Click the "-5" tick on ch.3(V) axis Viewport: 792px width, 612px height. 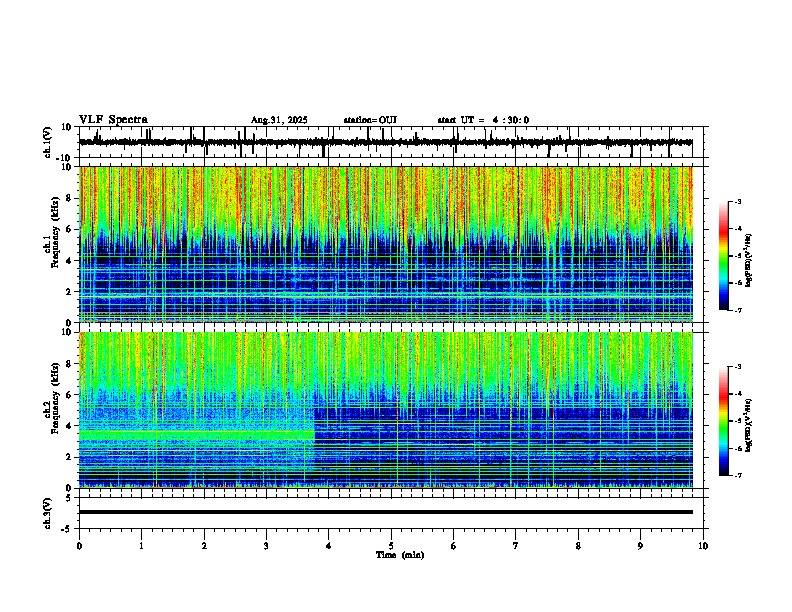pos(67,529)
